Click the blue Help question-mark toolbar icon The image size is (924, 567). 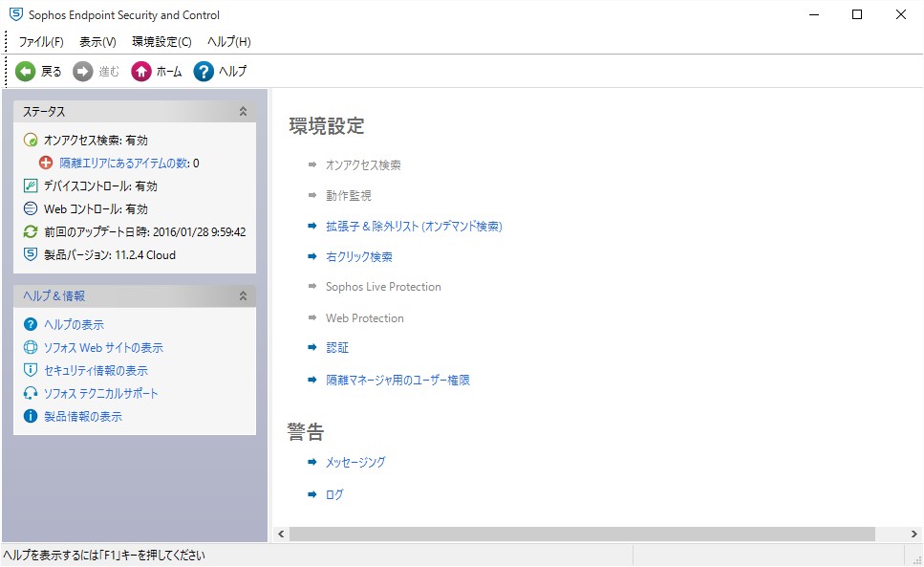pyautogui.click(x=204, y=72)
